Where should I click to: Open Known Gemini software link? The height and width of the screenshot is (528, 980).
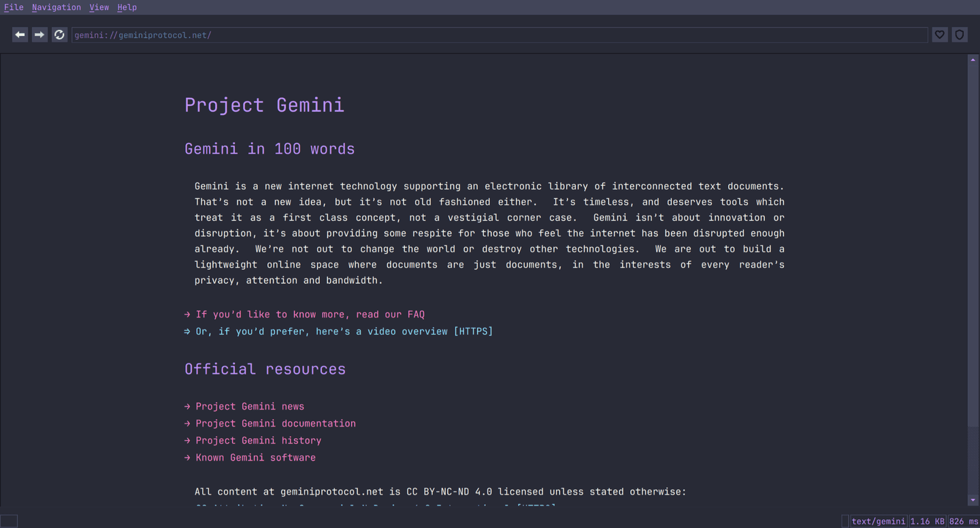pos(255,457)
